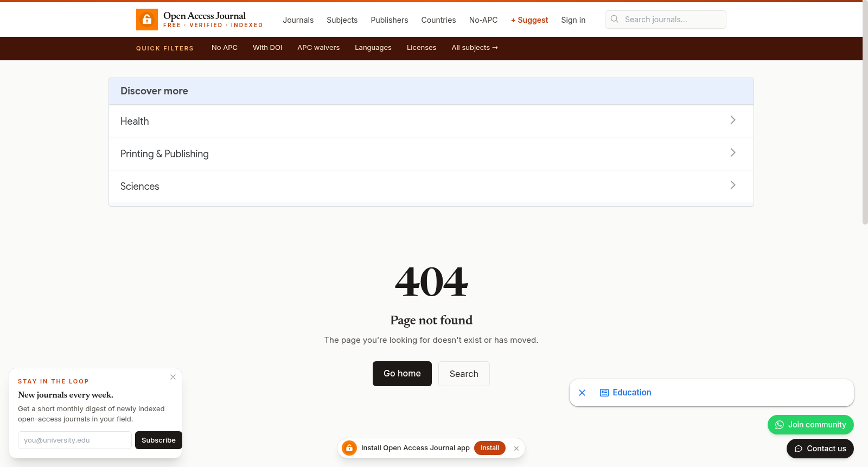Click the newspaper icon beside Education

tap(604, 393)
